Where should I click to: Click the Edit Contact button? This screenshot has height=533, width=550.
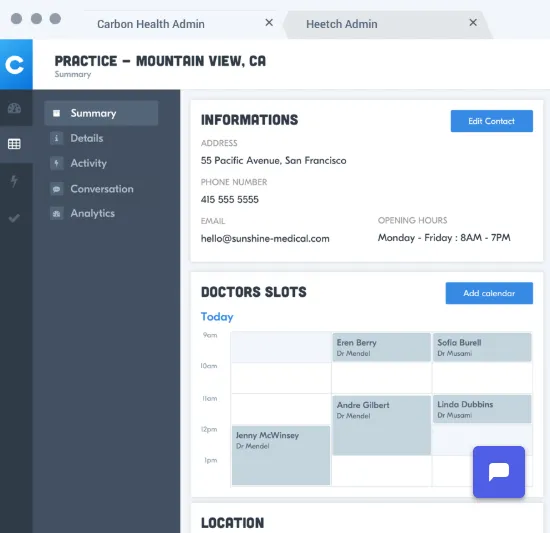coord(491,121)
